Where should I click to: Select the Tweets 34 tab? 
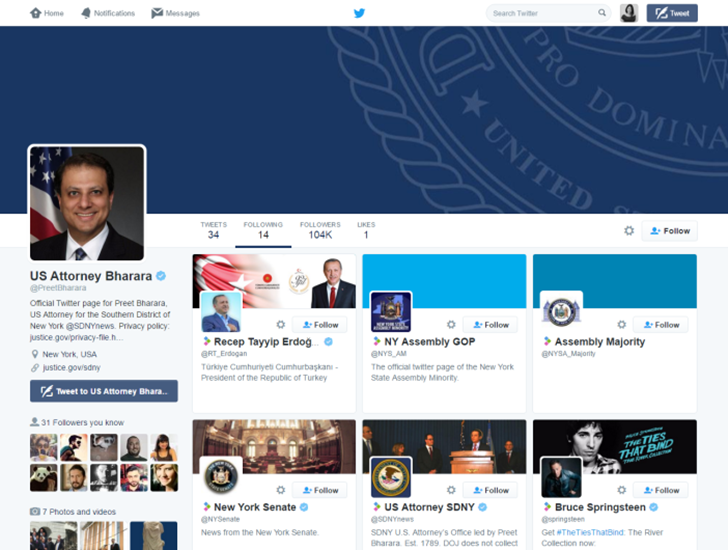pyautogui.click(x=214, y=230)
